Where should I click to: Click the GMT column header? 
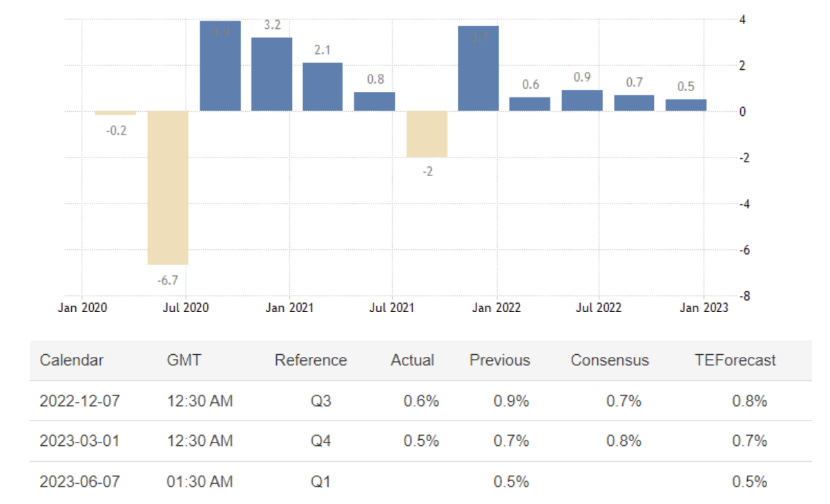[x=184, y=360]
